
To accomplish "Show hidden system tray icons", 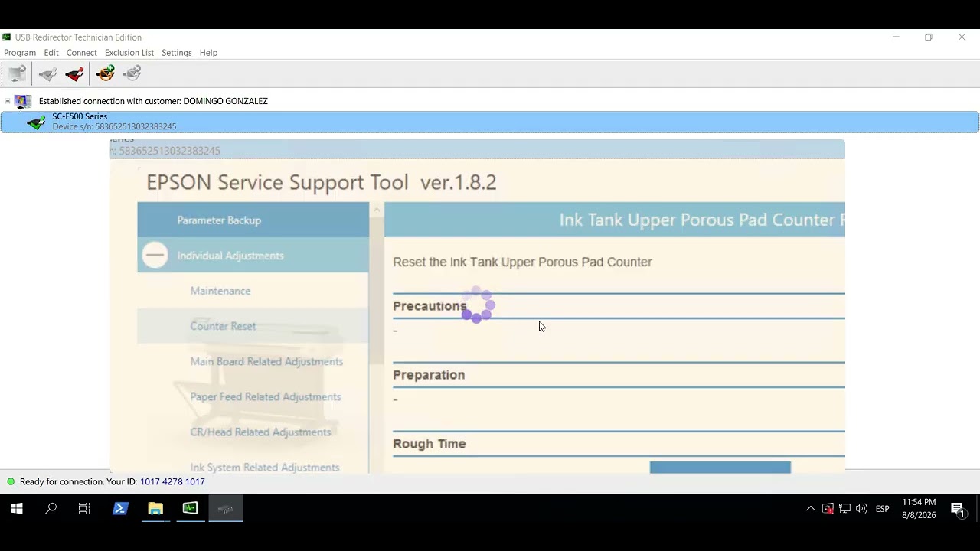I will coord(810,509).
